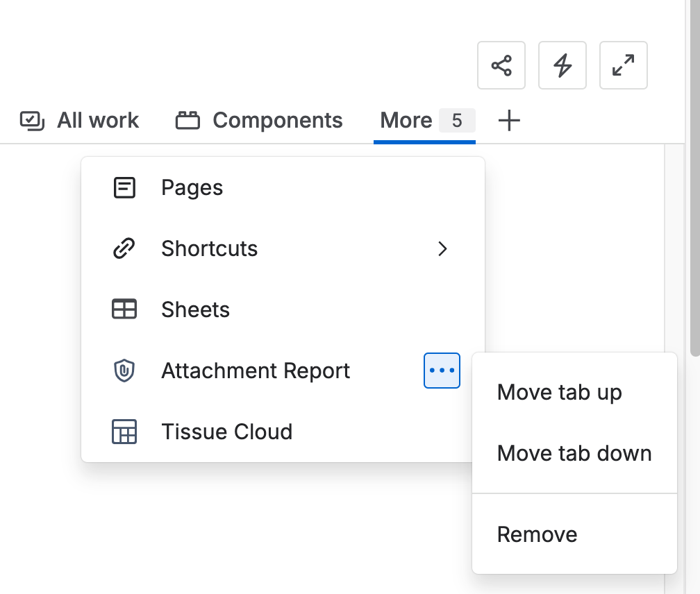Viewport: 700px width, 594px height.
Task: Click the share icon button
Action: coord(501,66)
